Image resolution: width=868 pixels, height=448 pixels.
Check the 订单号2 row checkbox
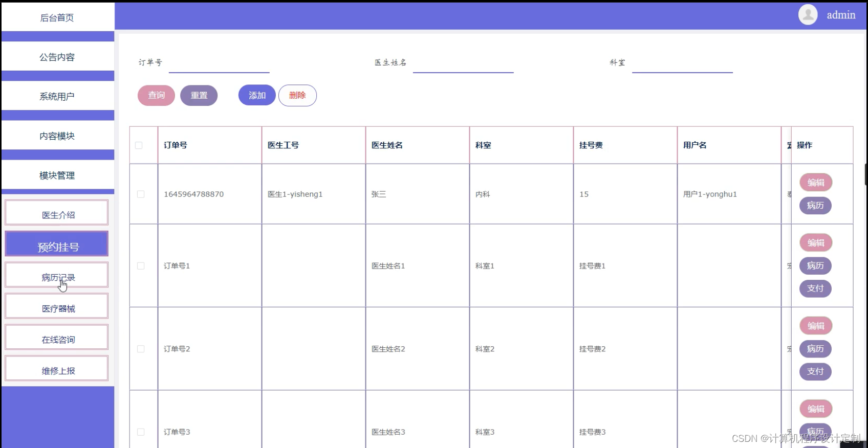pyautogui.click(x=141, y=349)
